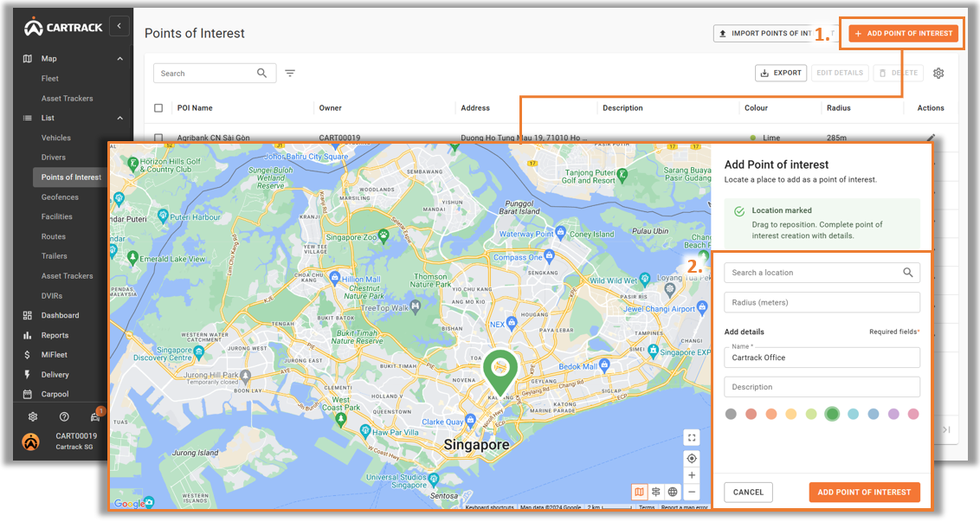The image size is (980, 522).
Task: Open Asset Trackers under the Map section
Action: [67, 99]
